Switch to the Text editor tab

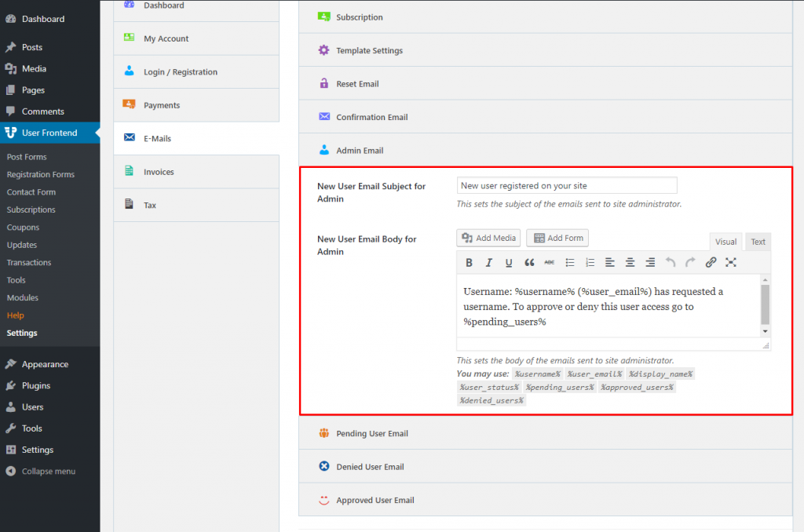[758, 242]
